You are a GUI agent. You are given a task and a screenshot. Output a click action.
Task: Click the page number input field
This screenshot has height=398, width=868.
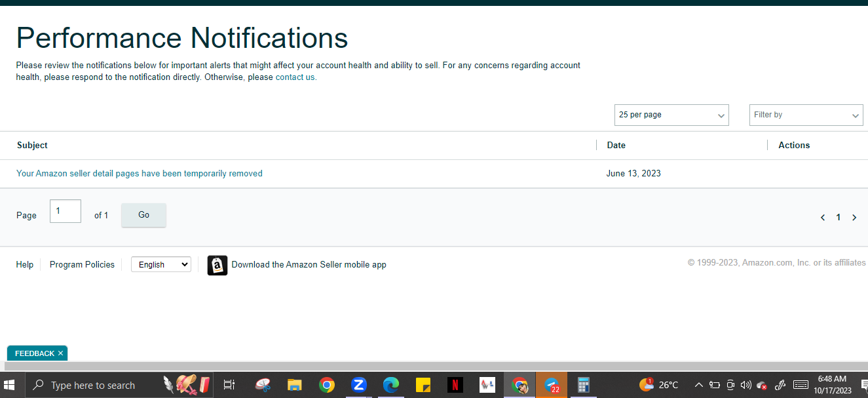[x=66, y=211]
